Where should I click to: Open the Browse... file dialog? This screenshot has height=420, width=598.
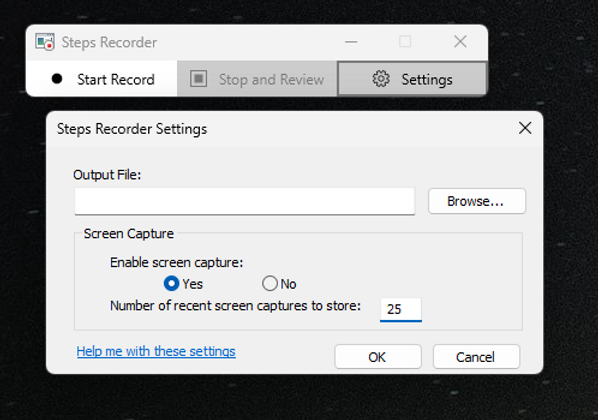[x=477, y=201]
